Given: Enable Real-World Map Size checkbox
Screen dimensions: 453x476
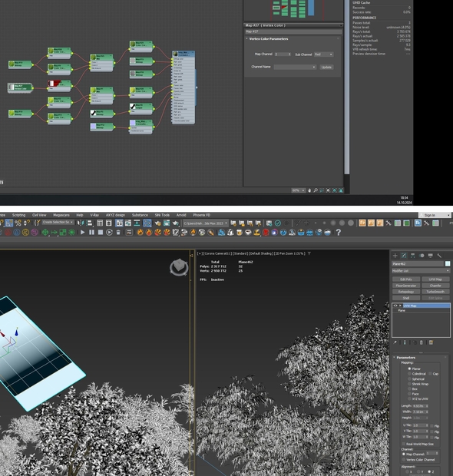Looking at the screenshot, I should pyautogui.click(x=404, y=444).
